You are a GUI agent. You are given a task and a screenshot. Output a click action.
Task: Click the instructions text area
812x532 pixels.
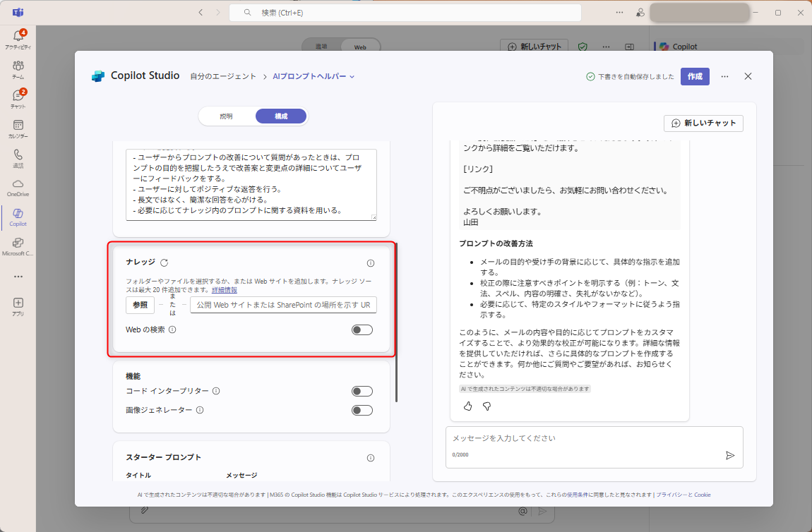point(251,185)
